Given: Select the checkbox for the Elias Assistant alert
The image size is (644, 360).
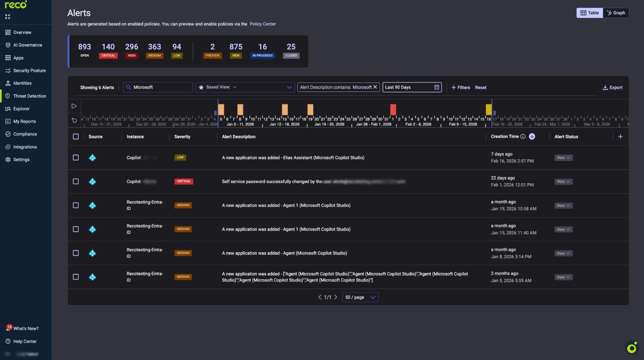Looking at the screenshot, I should (x=76, y=158).
